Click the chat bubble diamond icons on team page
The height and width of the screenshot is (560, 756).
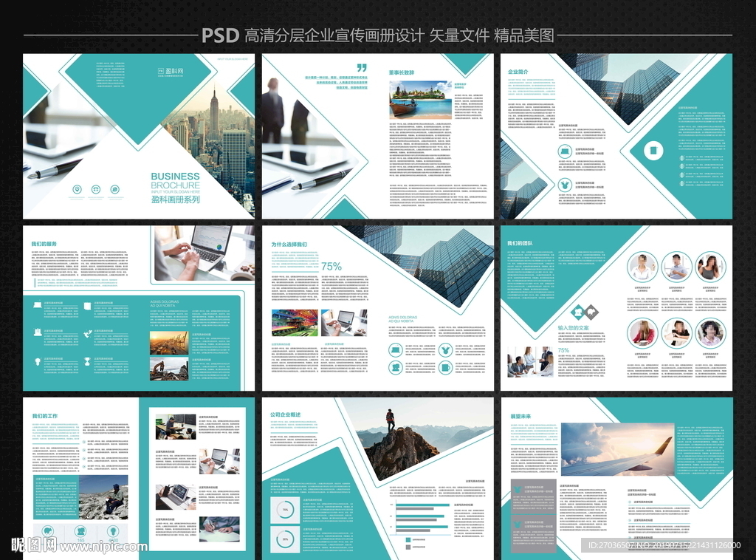point(584,312)
